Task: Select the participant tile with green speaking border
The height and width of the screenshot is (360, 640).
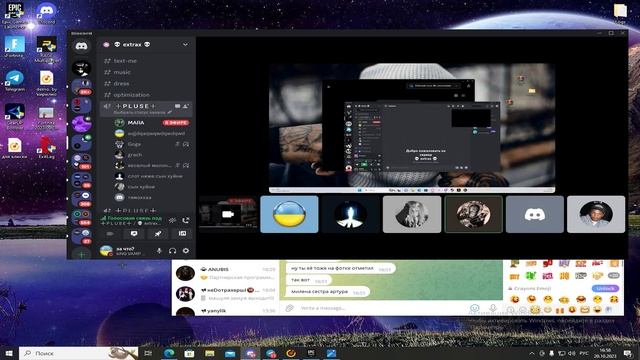Action: coord(473,214)
